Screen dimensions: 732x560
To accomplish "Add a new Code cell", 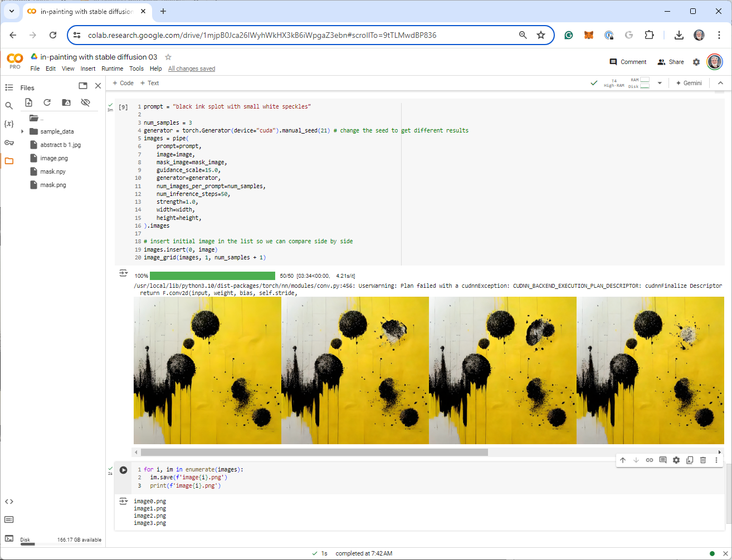I will pyautogui.click(x=123, y=83).
